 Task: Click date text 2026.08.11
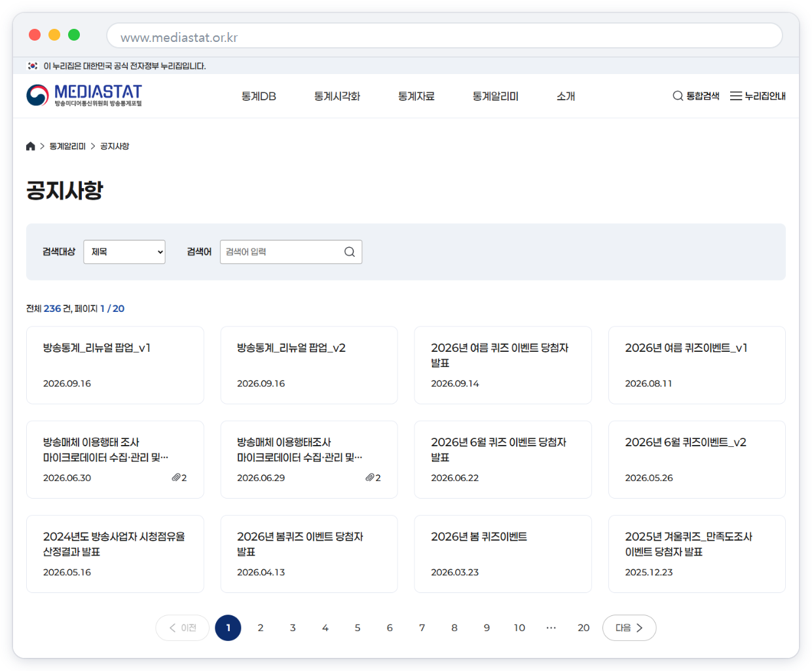point(648,383)
